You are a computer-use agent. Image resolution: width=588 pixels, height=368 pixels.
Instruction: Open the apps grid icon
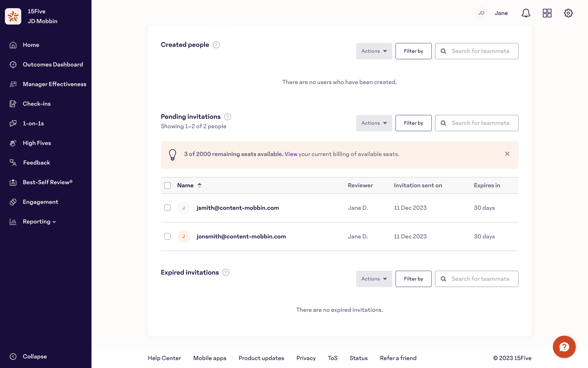click(547, 13)
